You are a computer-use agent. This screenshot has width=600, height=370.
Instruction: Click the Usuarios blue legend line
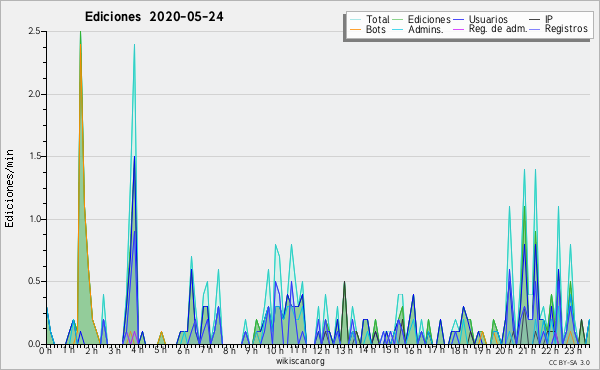(458, 20)
